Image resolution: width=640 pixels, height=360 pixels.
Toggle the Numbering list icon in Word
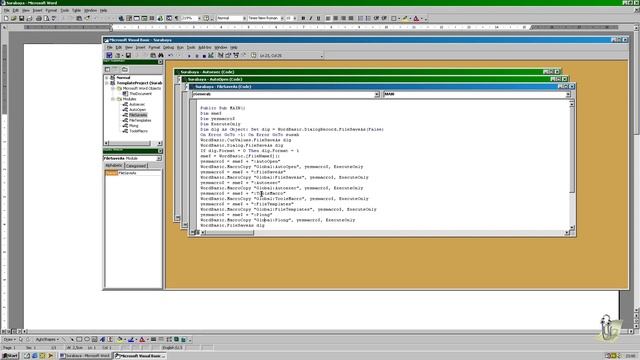tap(360, 18)
